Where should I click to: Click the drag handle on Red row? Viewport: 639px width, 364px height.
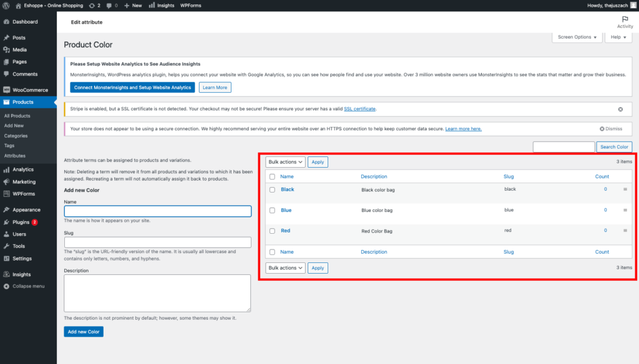(x=625, y=231)
